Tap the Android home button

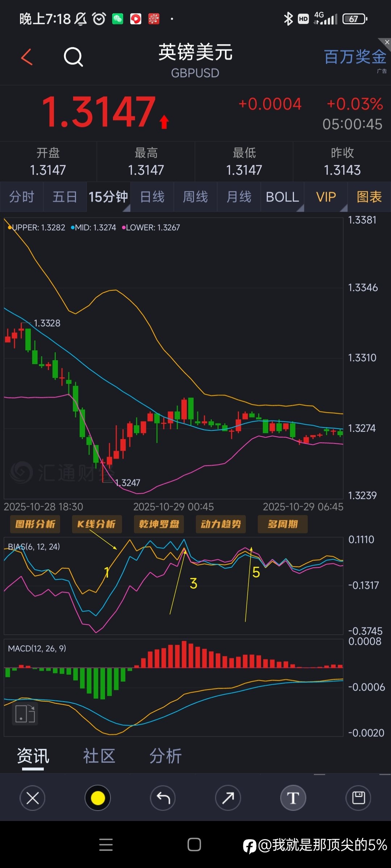tap(194, 845)
